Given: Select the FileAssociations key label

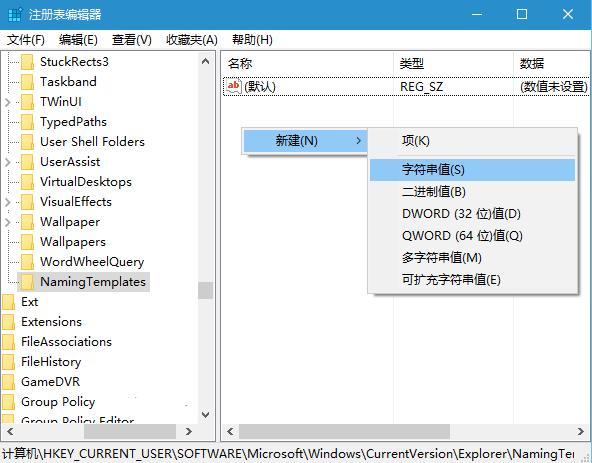Looking at the screenshot, I should [x=66, y=342].
